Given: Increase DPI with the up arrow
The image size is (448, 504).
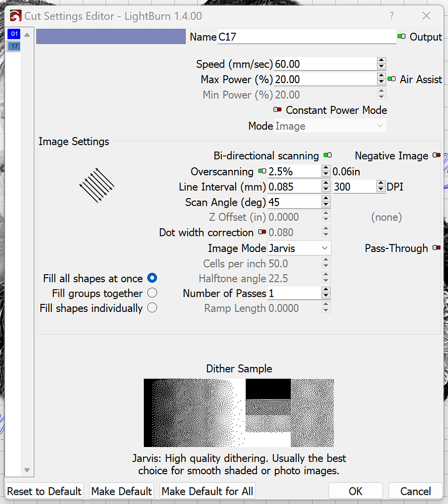Looking at the screenshot, I should tap(382, 183).
